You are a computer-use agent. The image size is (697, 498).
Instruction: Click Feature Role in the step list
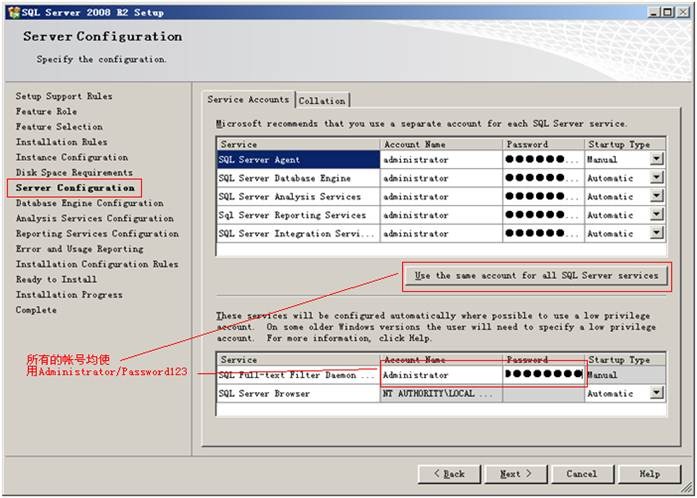(46, 111)
